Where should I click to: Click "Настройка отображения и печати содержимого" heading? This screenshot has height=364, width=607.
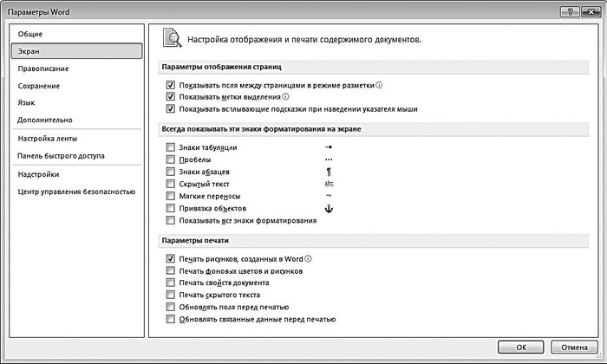click(x=304, y=40)
